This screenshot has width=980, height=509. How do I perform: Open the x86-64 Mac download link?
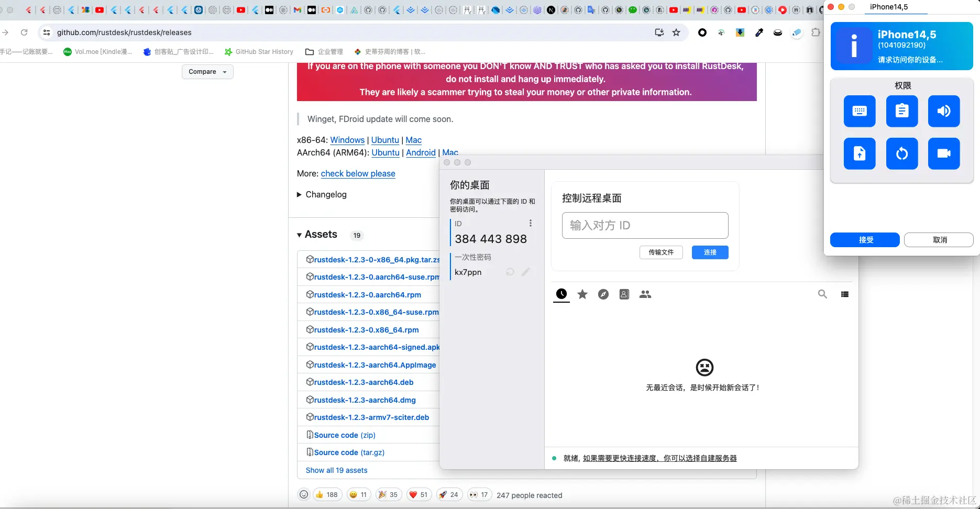point(413,140)
